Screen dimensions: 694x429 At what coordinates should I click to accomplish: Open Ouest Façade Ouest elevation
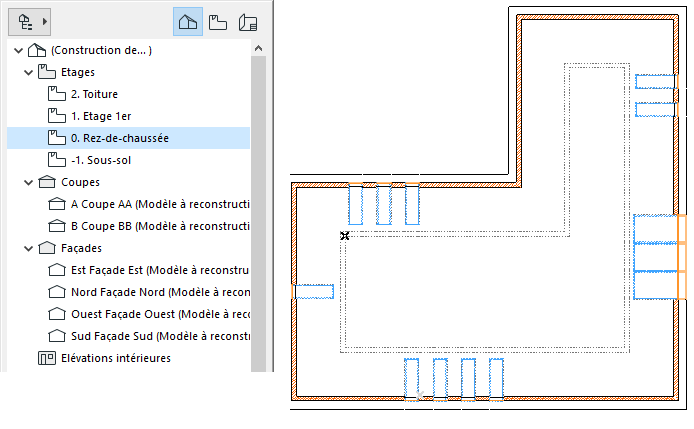(x=160, y=314)
